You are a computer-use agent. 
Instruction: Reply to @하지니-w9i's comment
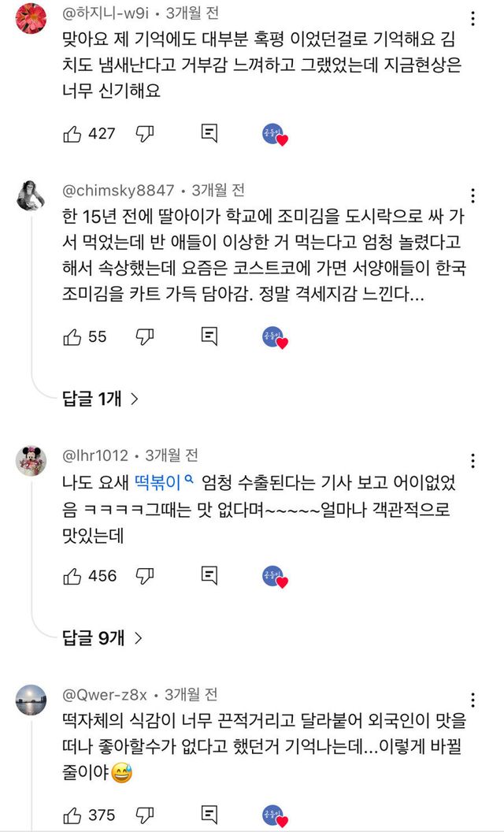(209, 133)
